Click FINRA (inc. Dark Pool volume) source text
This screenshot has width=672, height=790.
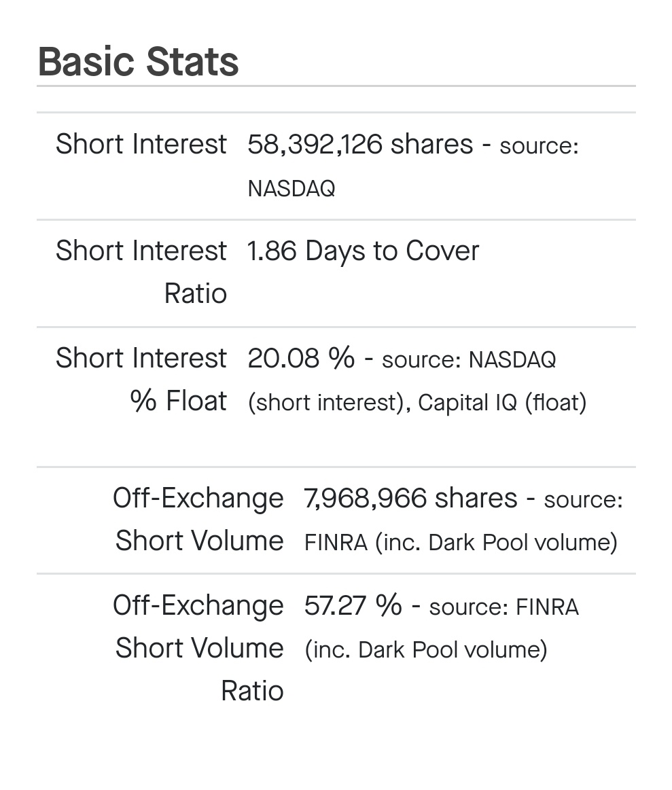point(461,543)
